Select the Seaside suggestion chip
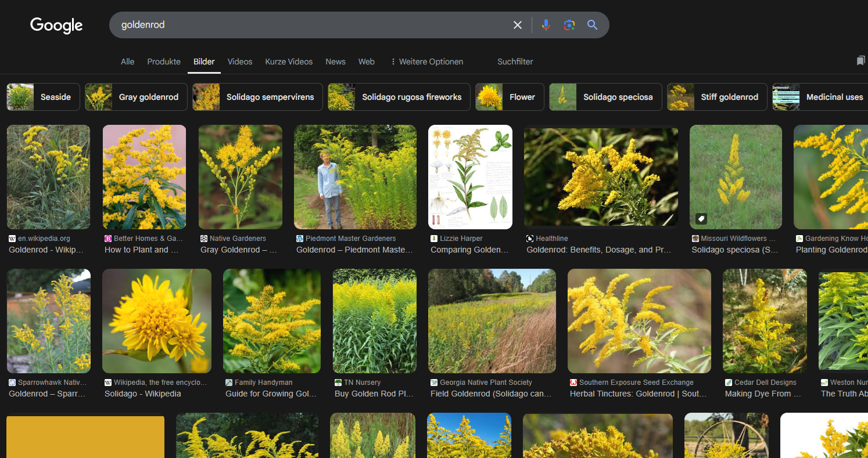 pos(43,97)
